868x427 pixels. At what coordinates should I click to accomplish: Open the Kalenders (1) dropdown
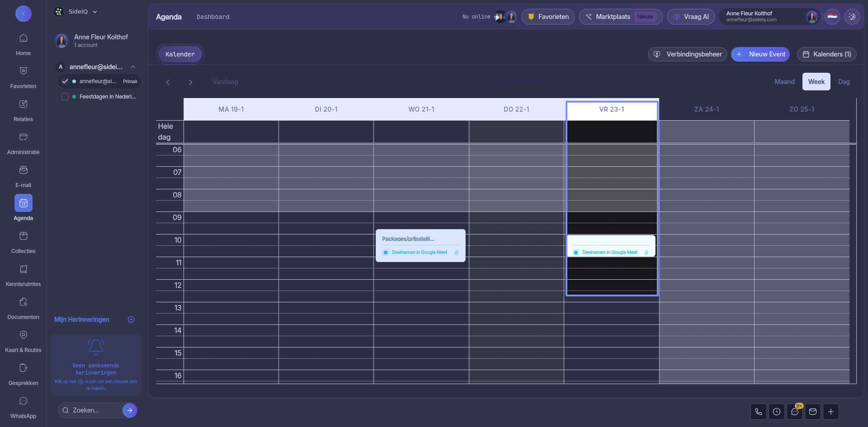pos(826,54)
